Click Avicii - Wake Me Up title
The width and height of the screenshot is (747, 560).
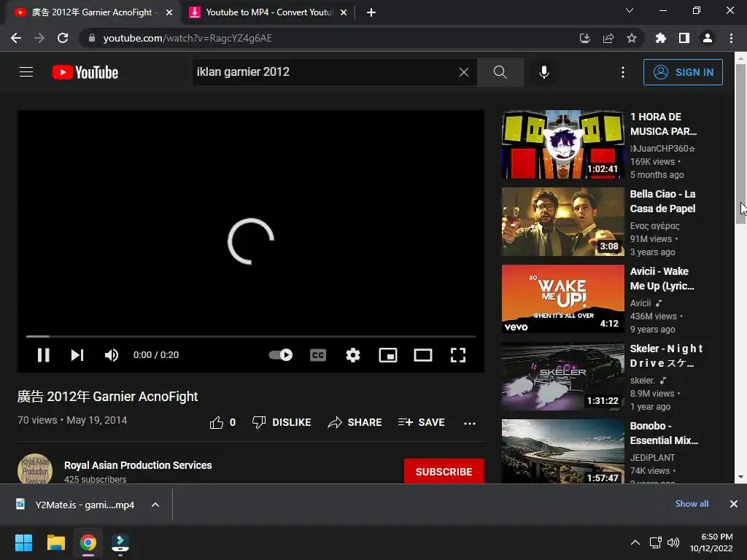662,278
